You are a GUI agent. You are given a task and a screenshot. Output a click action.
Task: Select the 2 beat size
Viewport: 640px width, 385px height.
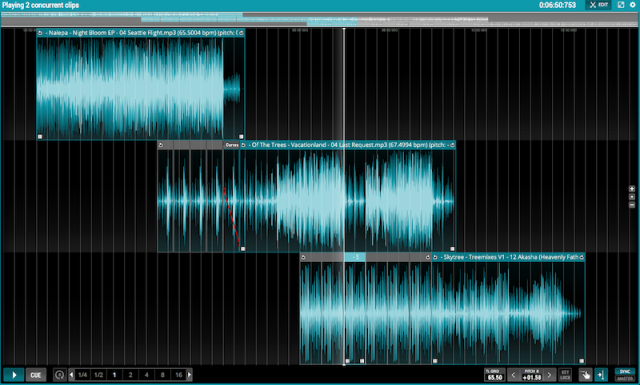click(131, 375)
